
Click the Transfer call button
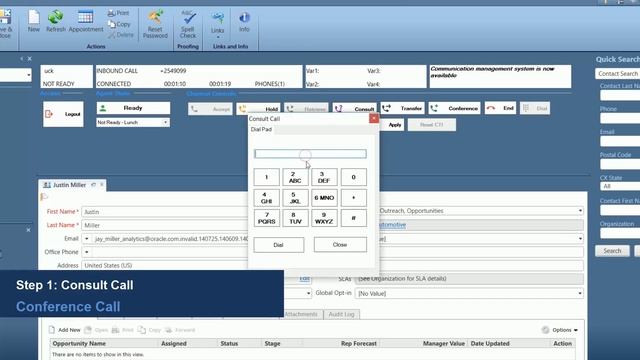click(x=403, y=108)
